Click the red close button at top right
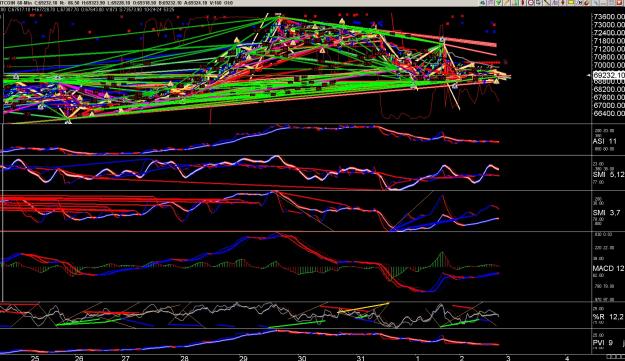625x361 pixels. [619, 2]
